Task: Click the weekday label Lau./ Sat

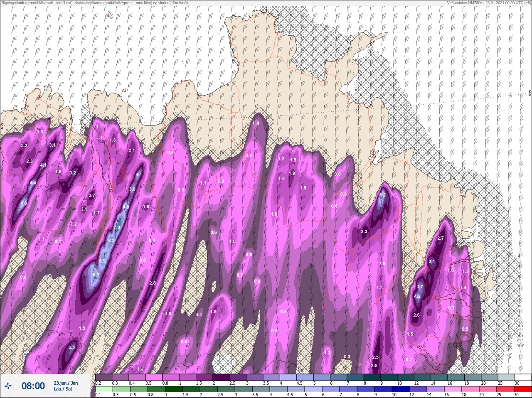Action: (x=63, y=389)
